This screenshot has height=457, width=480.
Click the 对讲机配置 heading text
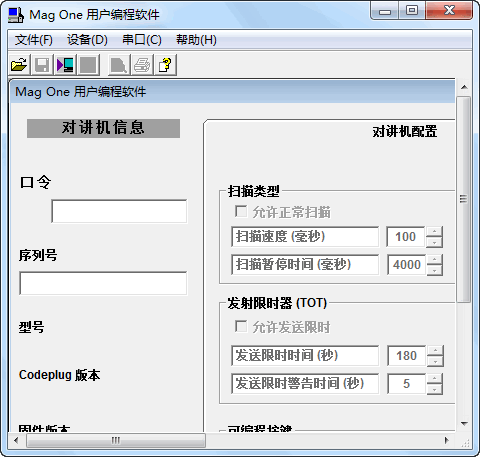(405, 132)
